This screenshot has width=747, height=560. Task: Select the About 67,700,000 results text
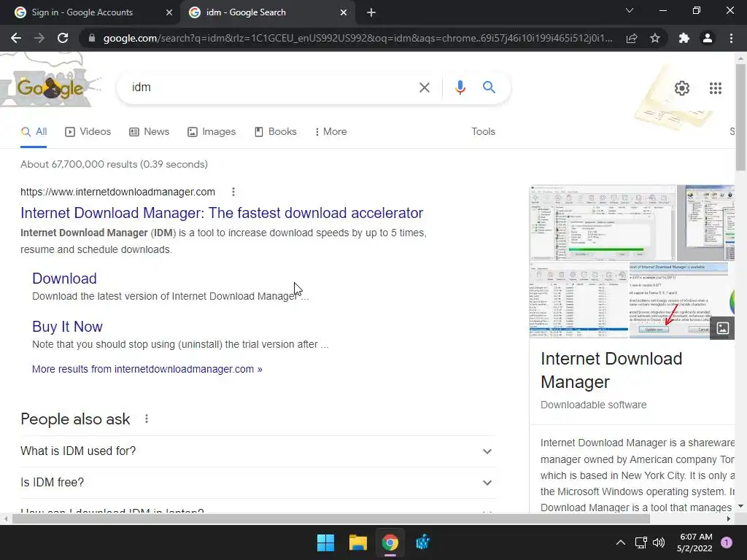click(x=115, y=164)
